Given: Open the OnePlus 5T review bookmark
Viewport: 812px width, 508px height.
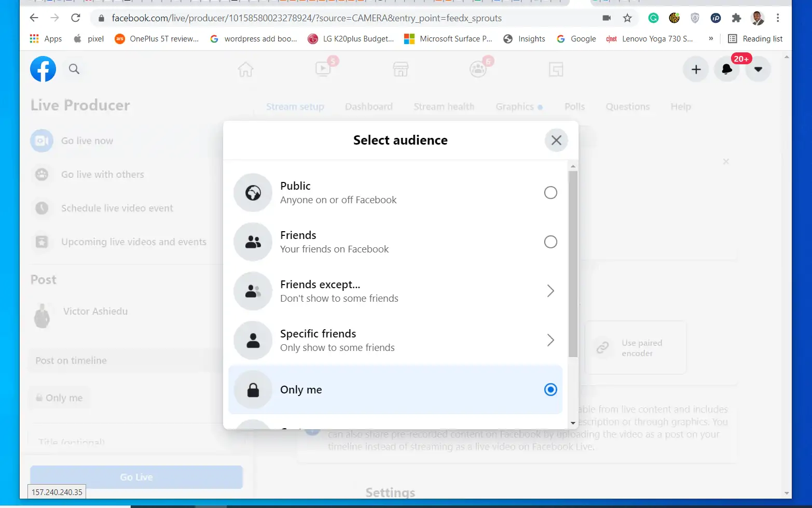Looking at the screenshot, I should [157, 39].
